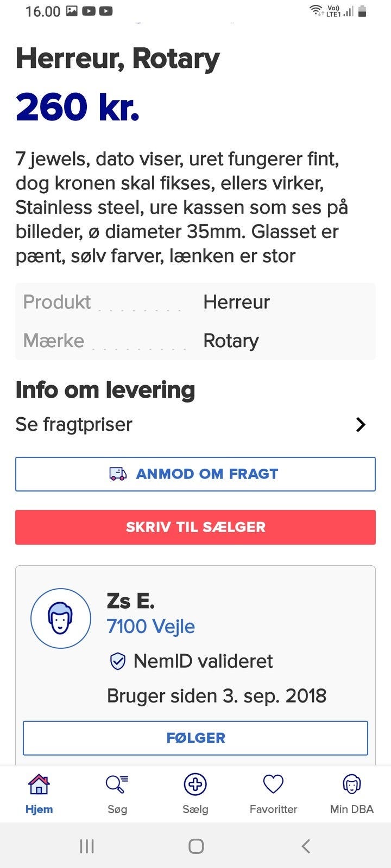
Task: Tap the delivery truck icon
Action: click(x=118, y=474)
